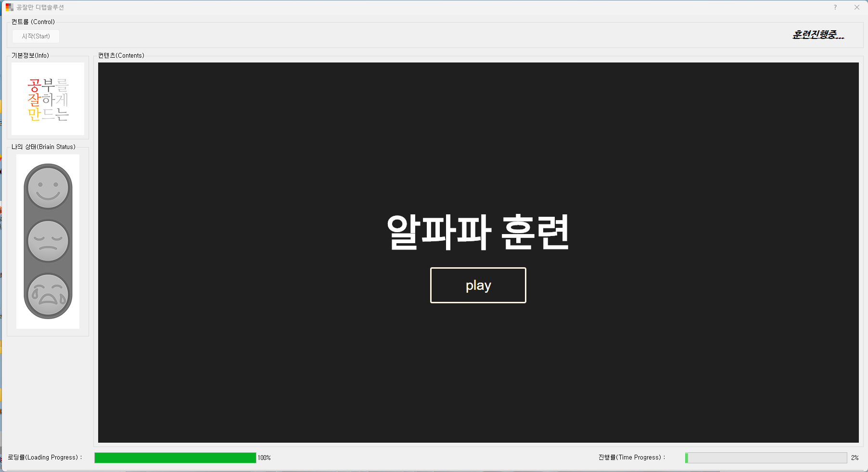Click the 컨텐츠(Contents) group label

tap(121, 55)
